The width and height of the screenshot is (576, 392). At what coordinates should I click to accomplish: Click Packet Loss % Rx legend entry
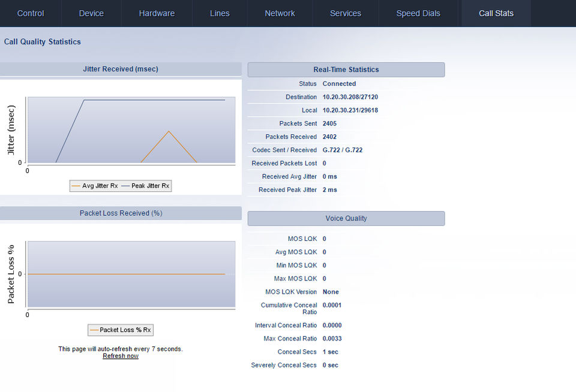121,330
